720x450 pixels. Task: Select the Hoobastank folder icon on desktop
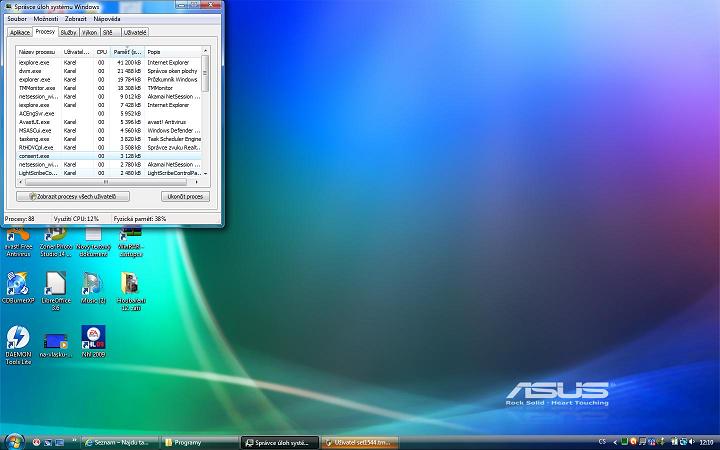(x=130, y=291)
